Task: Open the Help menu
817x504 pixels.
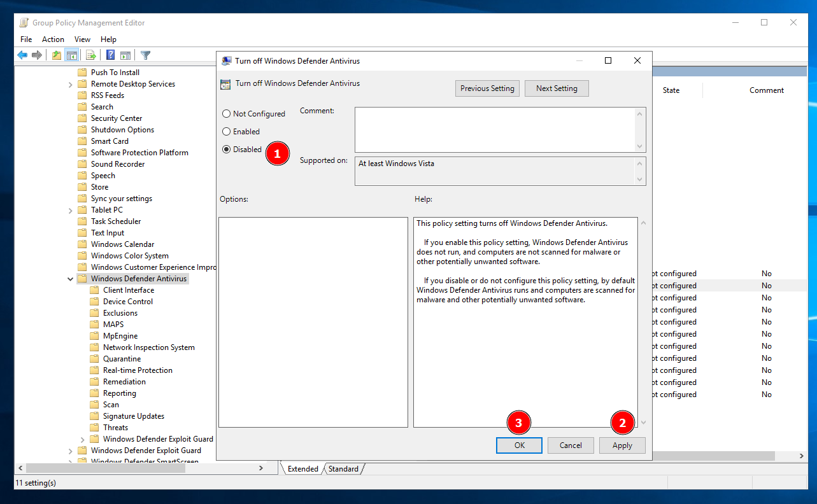Action: [108, 39]
